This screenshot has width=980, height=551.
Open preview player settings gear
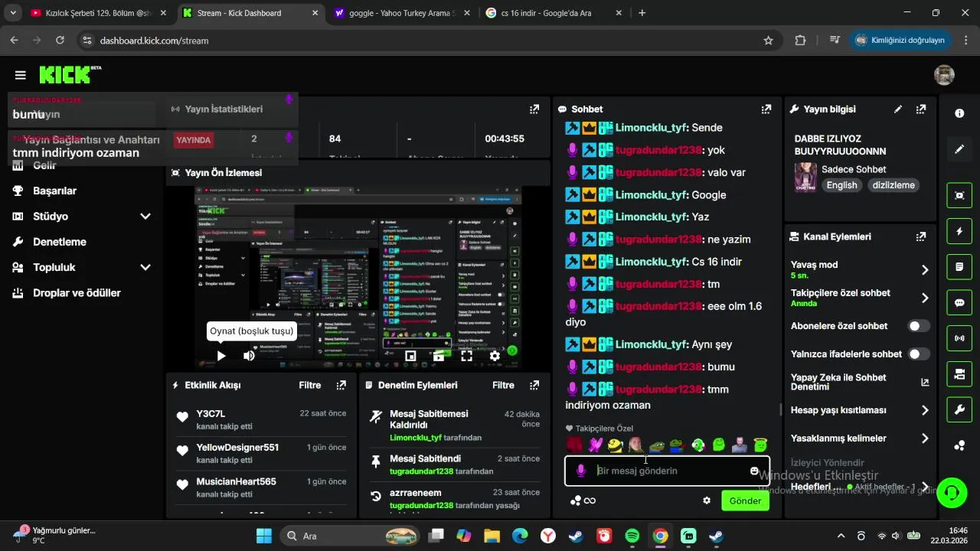495,356
